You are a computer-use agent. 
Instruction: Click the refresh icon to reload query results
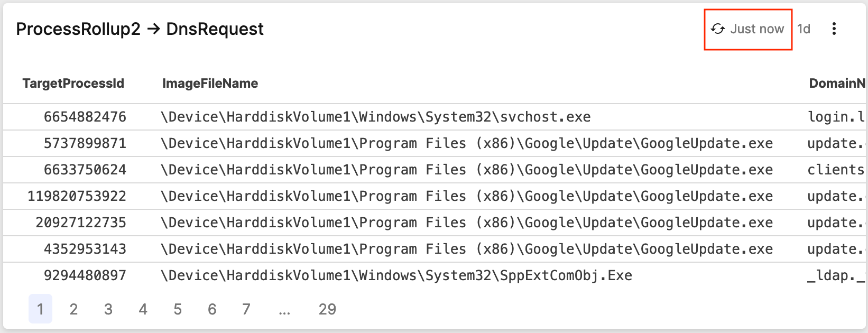tap(718, 29)
